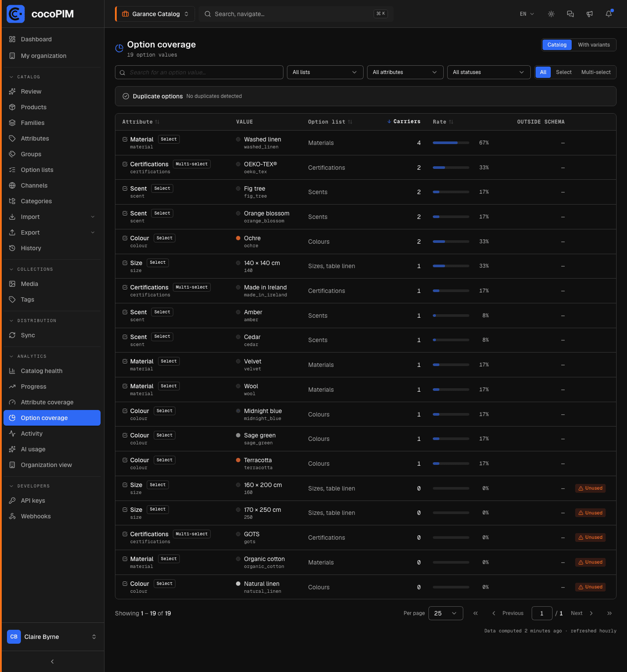
Task: Open Attribute coverage page
Action: tap(52, 402)
